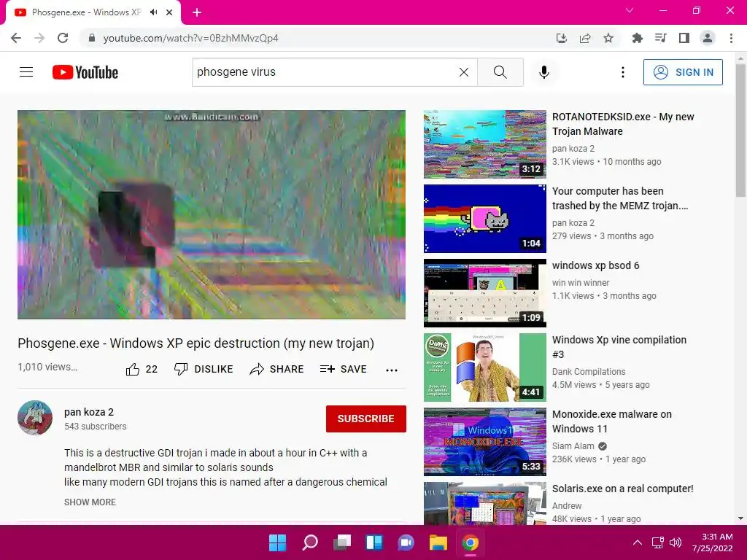Open more actions ellipsis under video
This screenshot has width=747, height=560.
coord(392,370)
